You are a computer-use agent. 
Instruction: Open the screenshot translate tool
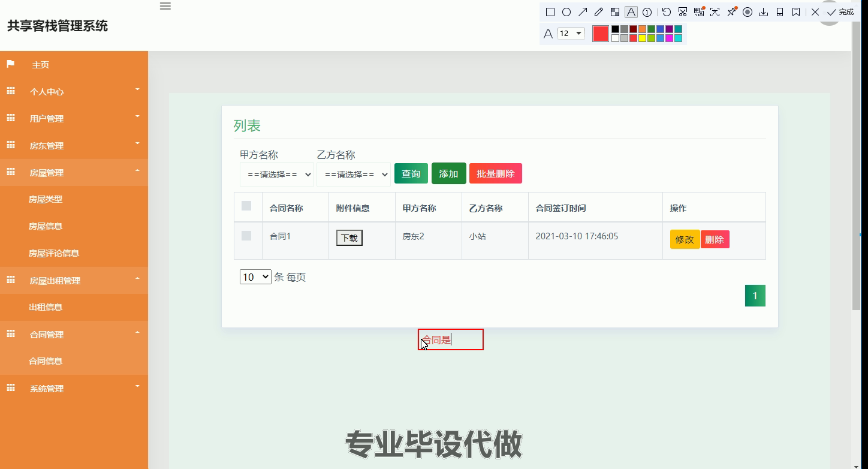[x=699, y=12]
